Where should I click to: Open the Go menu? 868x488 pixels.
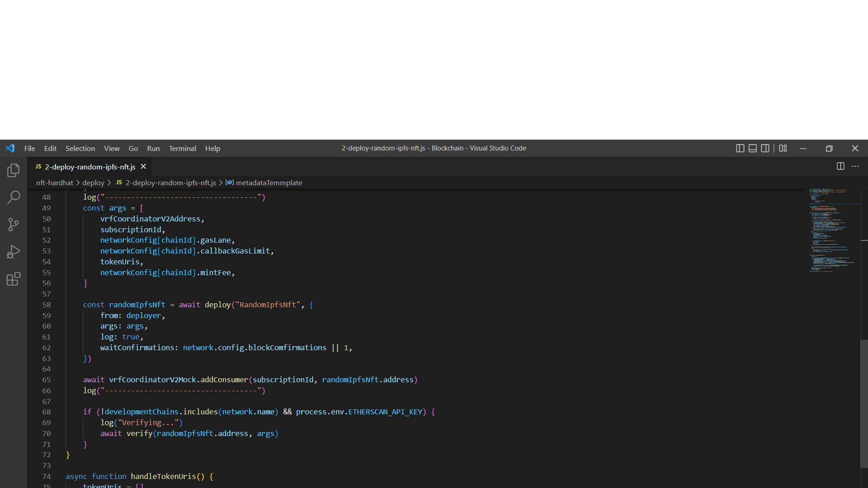coord(133,148)
